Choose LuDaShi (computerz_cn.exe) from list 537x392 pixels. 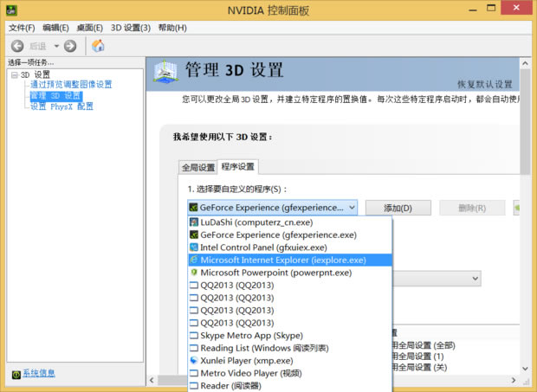[x=290, y=222]
